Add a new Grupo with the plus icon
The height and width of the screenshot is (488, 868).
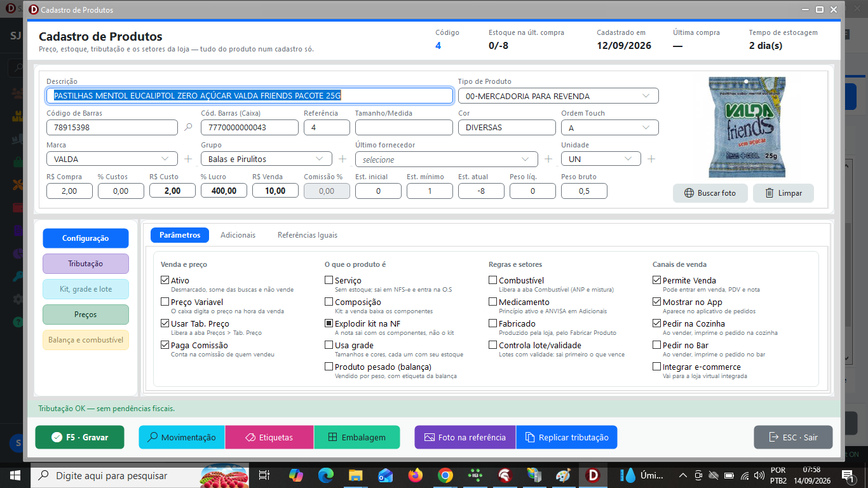[x=342, y=159]
